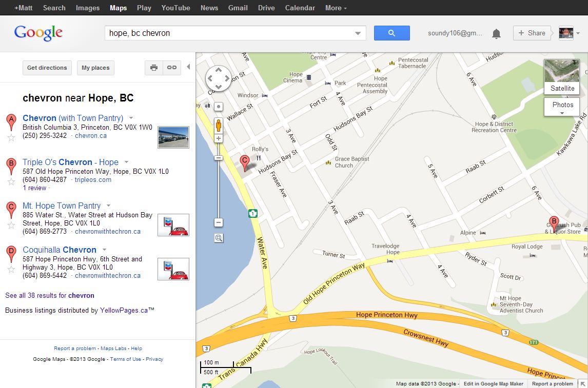Open the profile avatar picture

[x=566, y=33]
